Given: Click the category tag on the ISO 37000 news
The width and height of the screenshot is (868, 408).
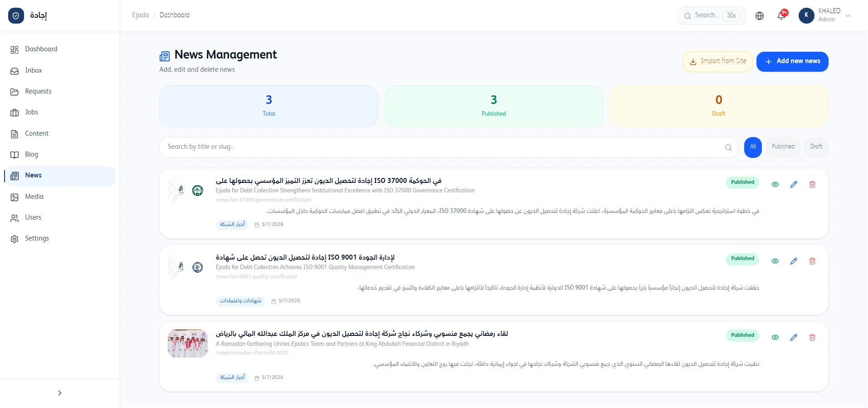Looking at the screenshot, I should (x=232, y=225).
